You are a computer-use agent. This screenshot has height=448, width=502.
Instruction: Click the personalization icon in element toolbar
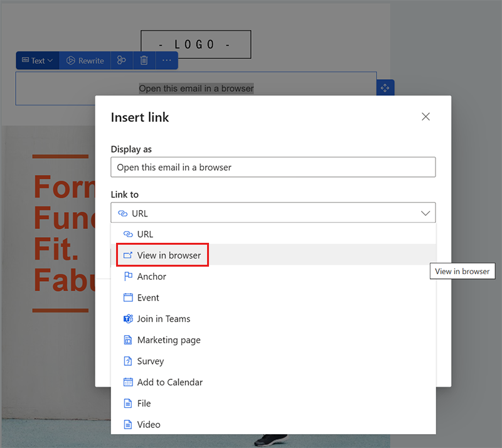pos(122,60)
